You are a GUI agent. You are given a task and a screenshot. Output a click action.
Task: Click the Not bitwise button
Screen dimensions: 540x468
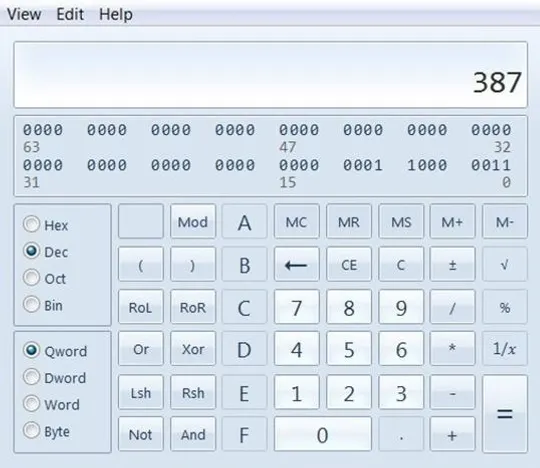coord(141,434)
